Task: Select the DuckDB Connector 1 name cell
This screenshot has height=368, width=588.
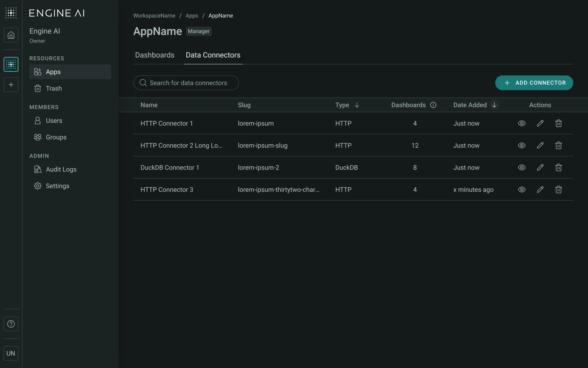Action: (170, 168)
